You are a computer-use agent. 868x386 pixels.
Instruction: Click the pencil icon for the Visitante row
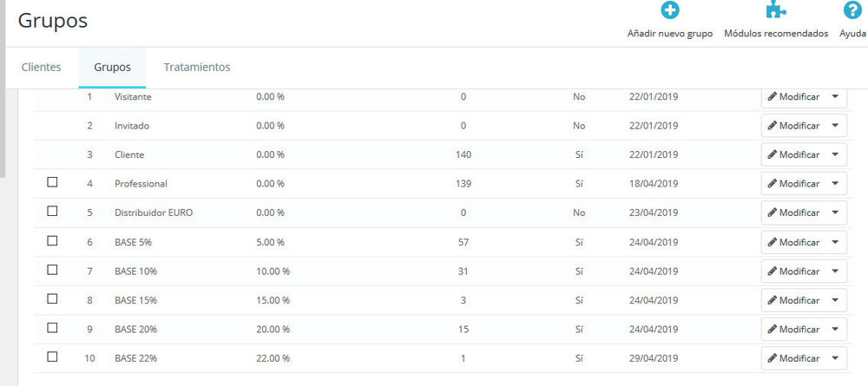pos(773,96)
